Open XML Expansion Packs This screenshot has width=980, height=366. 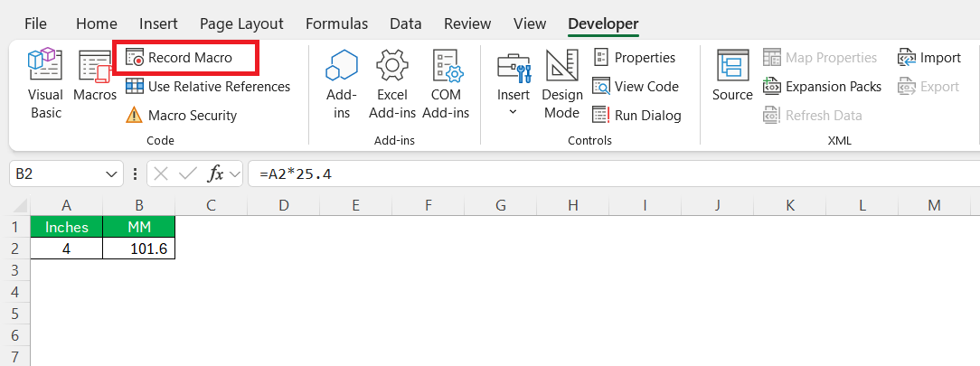822,86
